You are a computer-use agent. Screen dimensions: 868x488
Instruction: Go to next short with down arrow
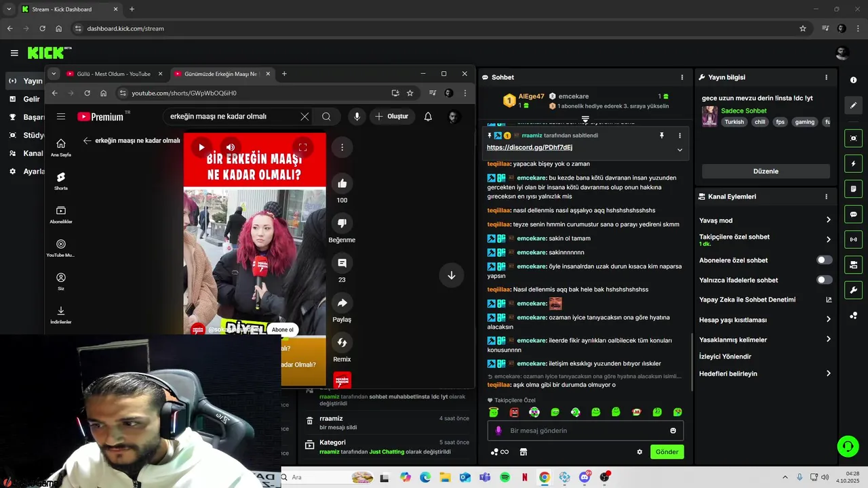(451, 275)
